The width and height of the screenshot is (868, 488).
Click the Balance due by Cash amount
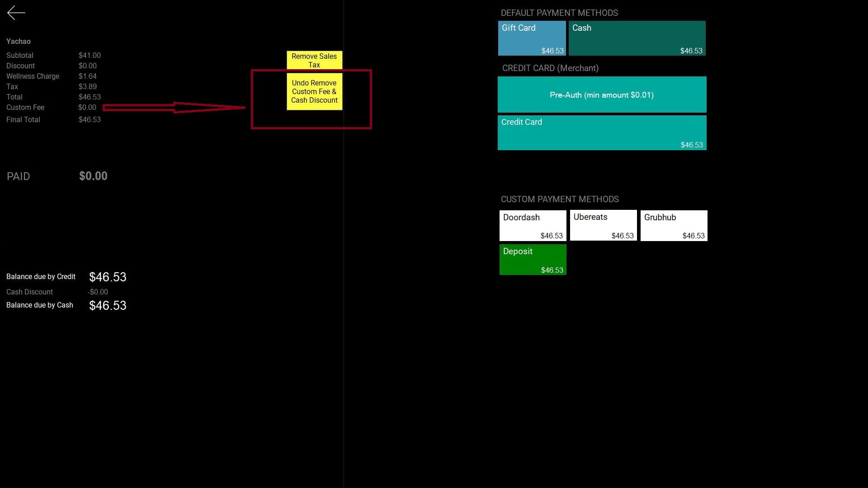pyautogui.click(x=108, y=306)
